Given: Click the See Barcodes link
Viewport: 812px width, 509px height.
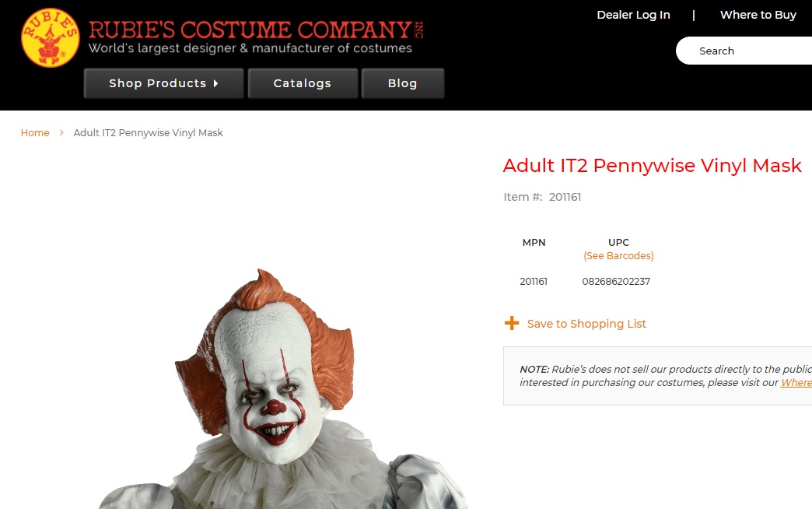Looking at the screenshot, I should (618, 255).
